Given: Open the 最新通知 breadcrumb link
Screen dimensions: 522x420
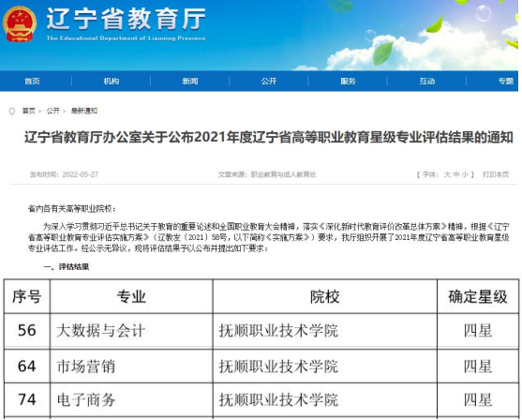Looking at the screenshot, I should 84,111.
